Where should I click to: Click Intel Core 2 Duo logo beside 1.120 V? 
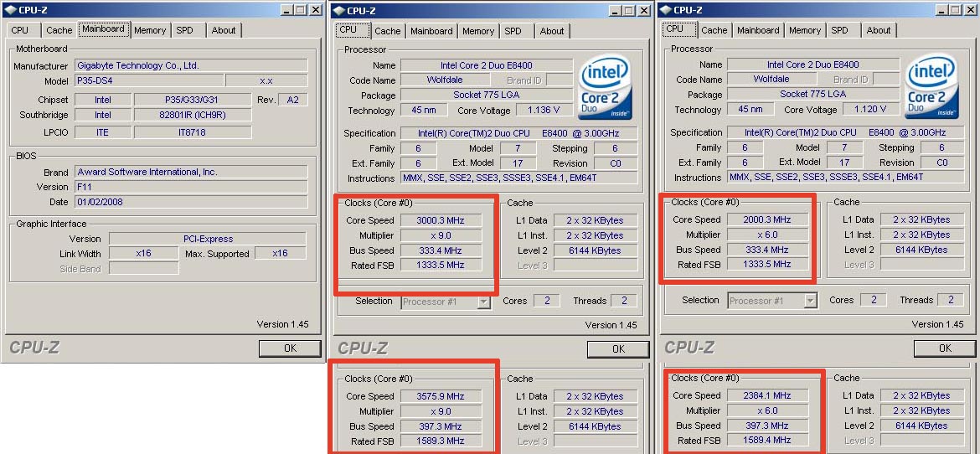click(932, 87)
